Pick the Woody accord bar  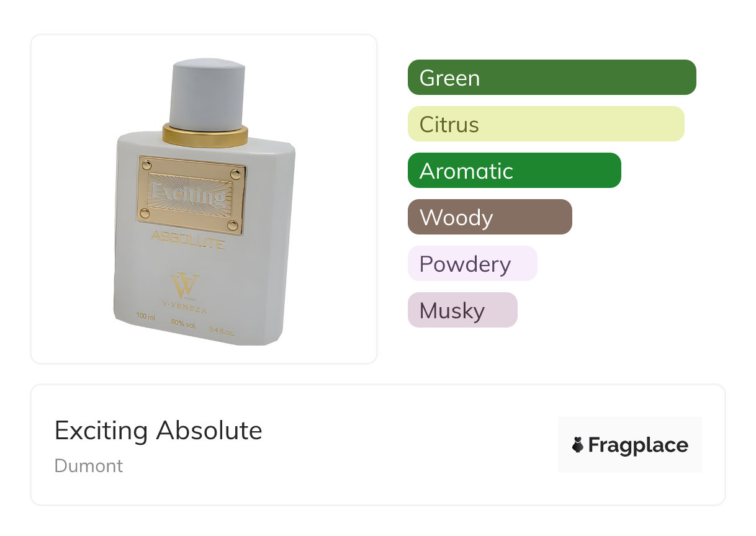(x=489, y=217)
